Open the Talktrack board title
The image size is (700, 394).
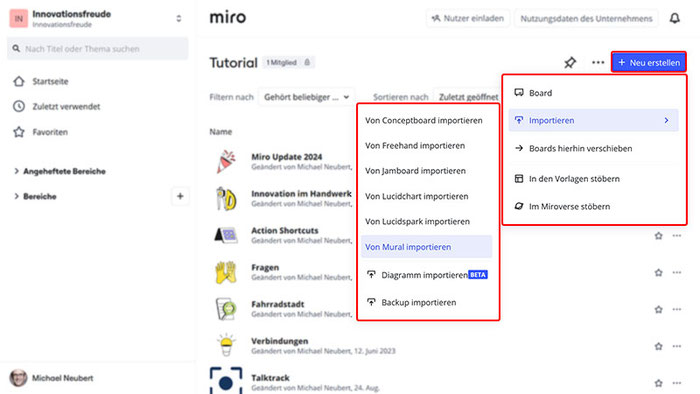pyautogui.click(x=270, y=377)
